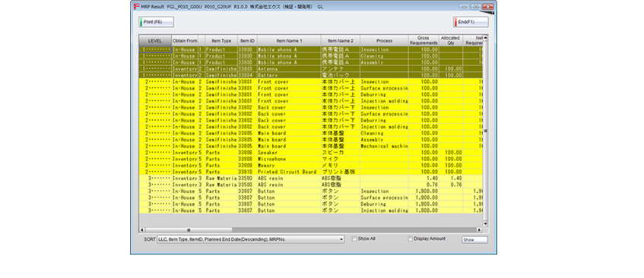
Task: Click Assembly process cell in Mobile phone A row
Action: click(x=384, y=63)
